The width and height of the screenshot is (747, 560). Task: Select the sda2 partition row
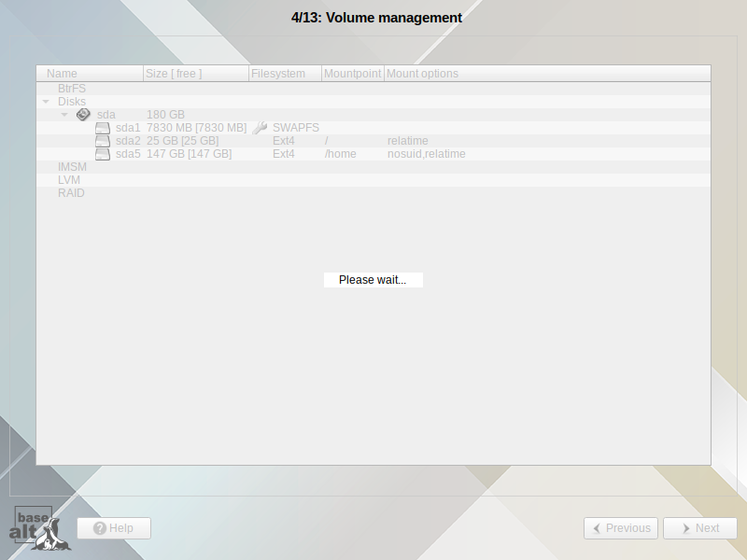[x=373, y=141]
